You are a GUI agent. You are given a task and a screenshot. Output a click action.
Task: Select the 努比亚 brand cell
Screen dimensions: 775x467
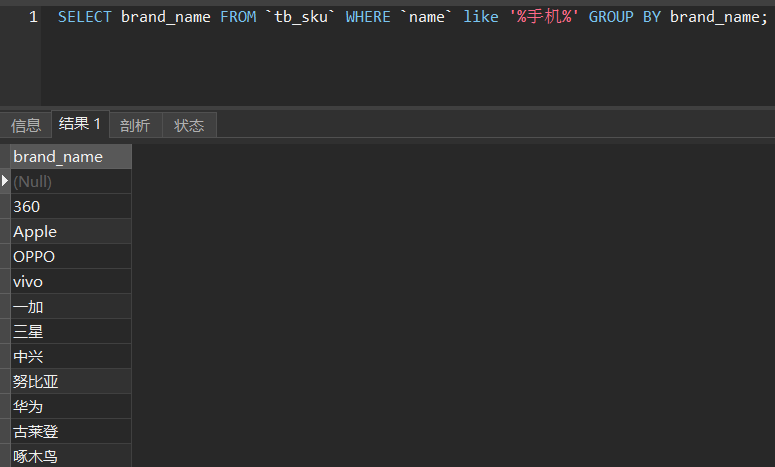[71, 382]
